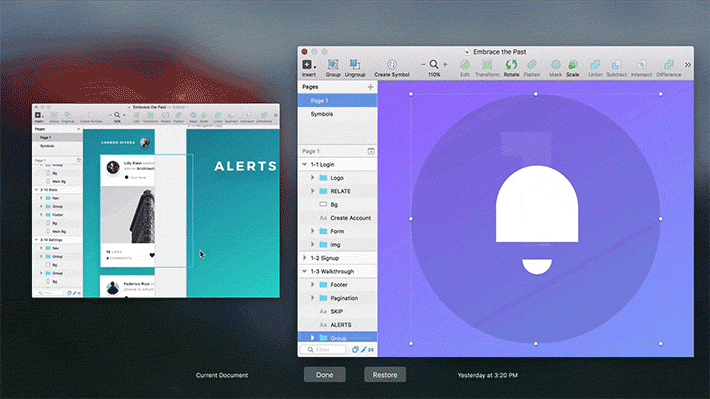Select 3-13 Stats artboard in left window
710x399 pixels.
pyautogui.click(x=58, y=190)
